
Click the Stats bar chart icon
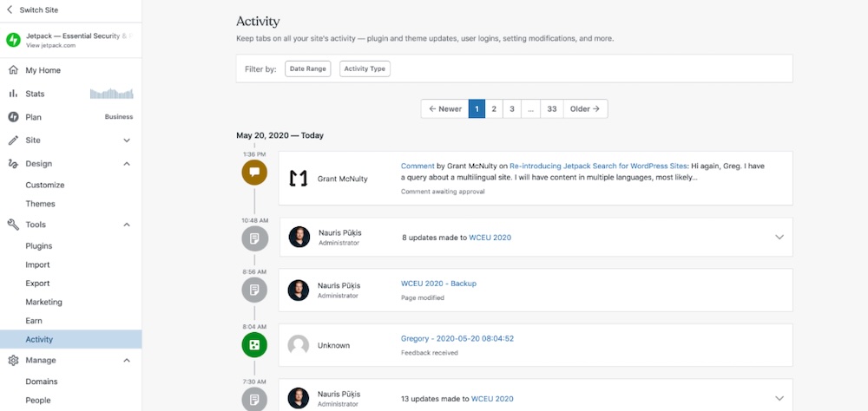pos(13,94)
